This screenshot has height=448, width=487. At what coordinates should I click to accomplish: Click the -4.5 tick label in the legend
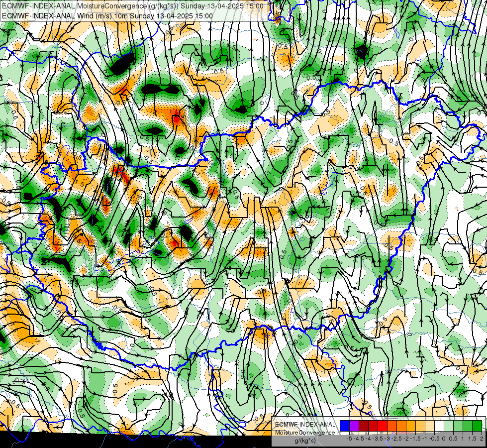(x=359, y=439)
